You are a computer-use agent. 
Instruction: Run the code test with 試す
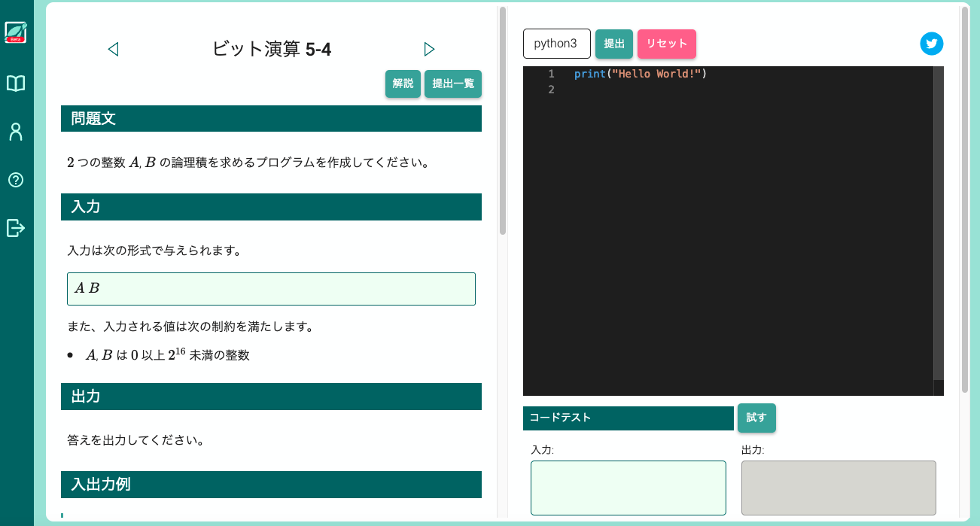[x=756, y=418]
